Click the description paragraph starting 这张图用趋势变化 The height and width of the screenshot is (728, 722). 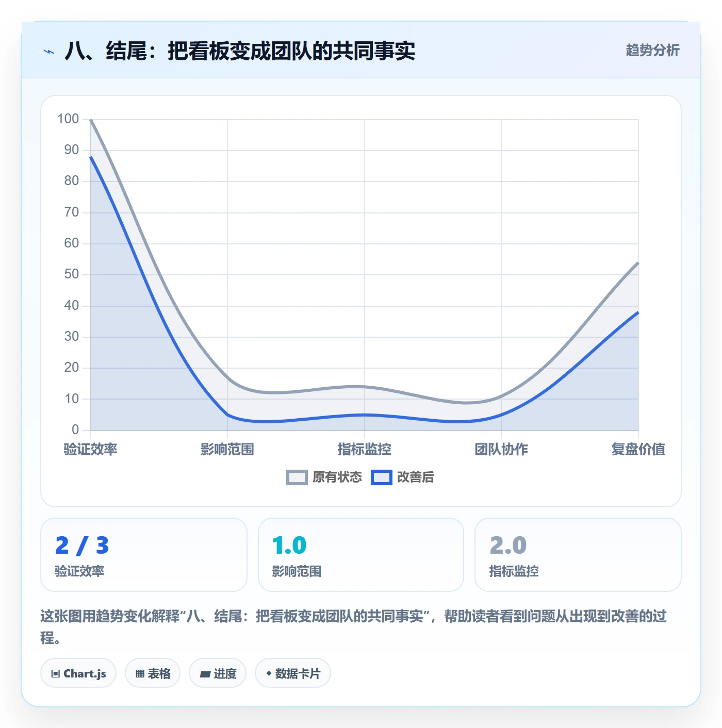click(354, 626)
